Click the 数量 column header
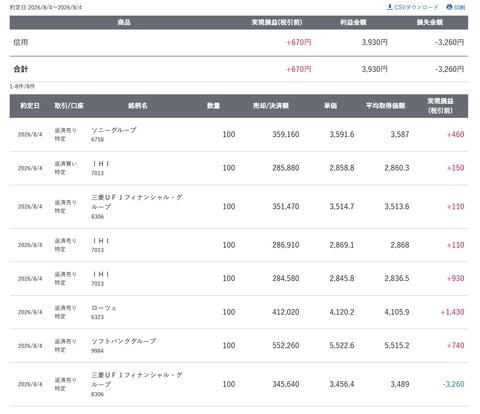 [x=213, y=106]
